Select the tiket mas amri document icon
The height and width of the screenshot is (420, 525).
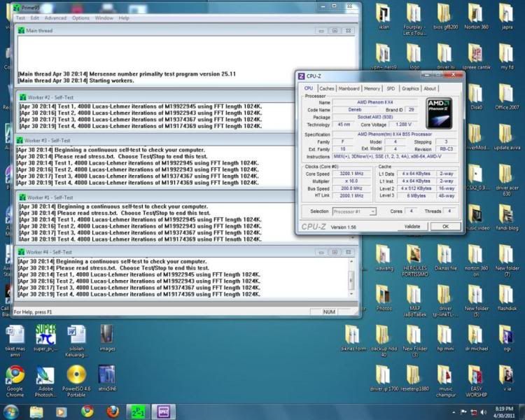pos(15,341)
